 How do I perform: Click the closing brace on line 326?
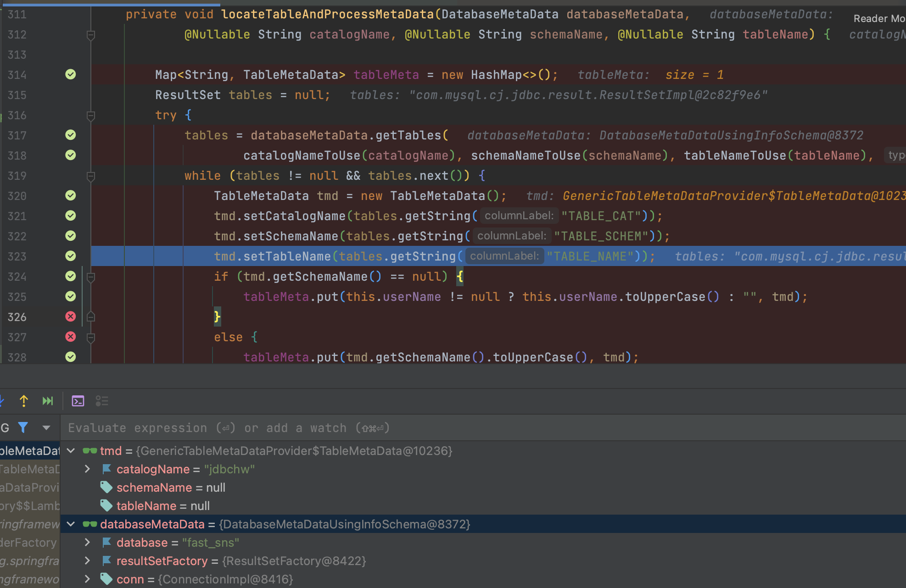217,316
